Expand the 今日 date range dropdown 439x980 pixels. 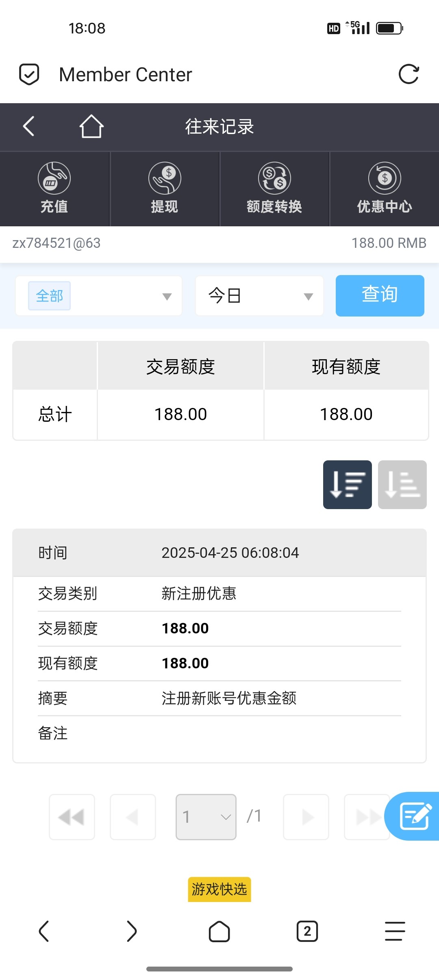click(x=259, y=296)
